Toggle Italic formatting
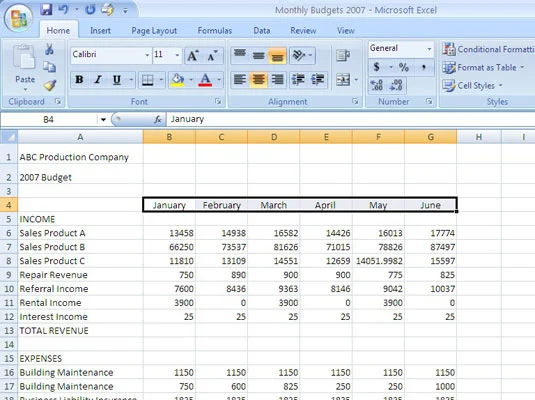 pyautogui.click(x=98, y=80)
